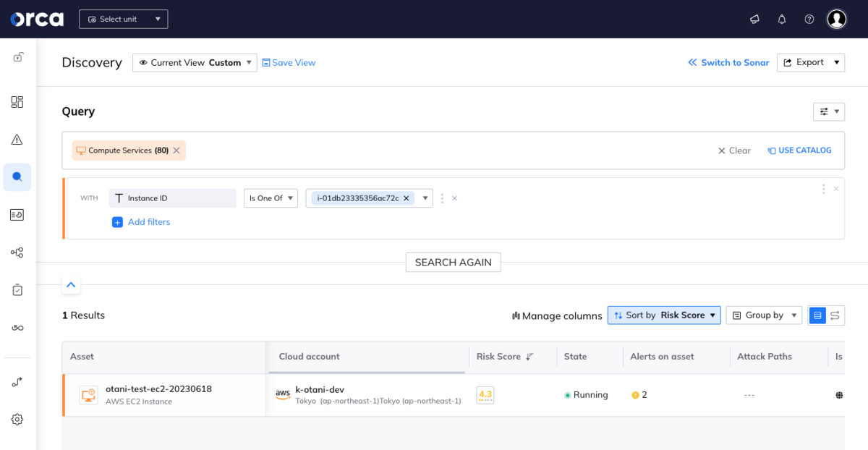This screenshot has width=868, height=450.
Task: Open the filter row vertical dots menu
Action: coord(442,198)
